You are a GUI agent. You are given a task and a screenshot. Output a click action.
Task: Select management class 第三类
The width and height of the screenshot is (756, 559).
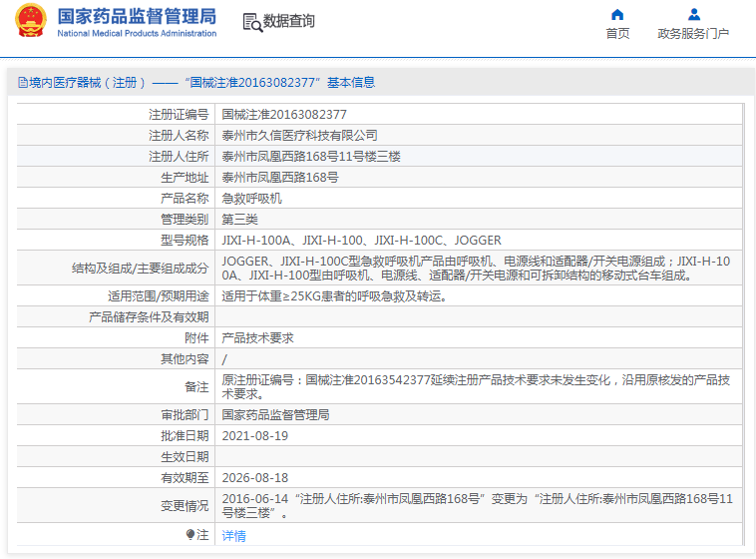[239, 220]
